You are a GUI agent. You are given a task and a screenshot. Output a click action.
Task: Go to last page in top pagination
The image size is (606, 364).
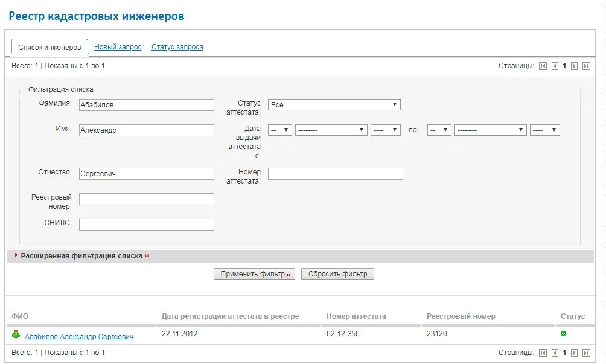click(x=586, y=66)
